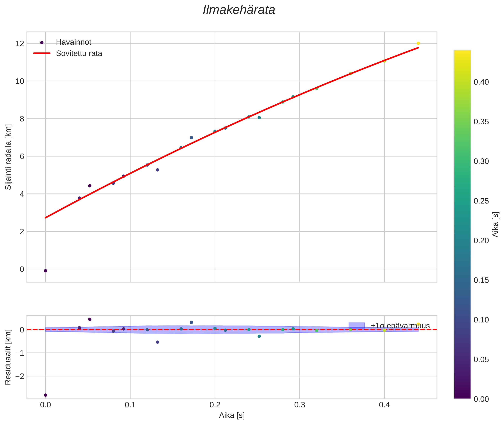Screen dimensions: 504x424
Task: Click the Aika [s] x-axis label
Action: pyautogui.click(x=232, y=415)
